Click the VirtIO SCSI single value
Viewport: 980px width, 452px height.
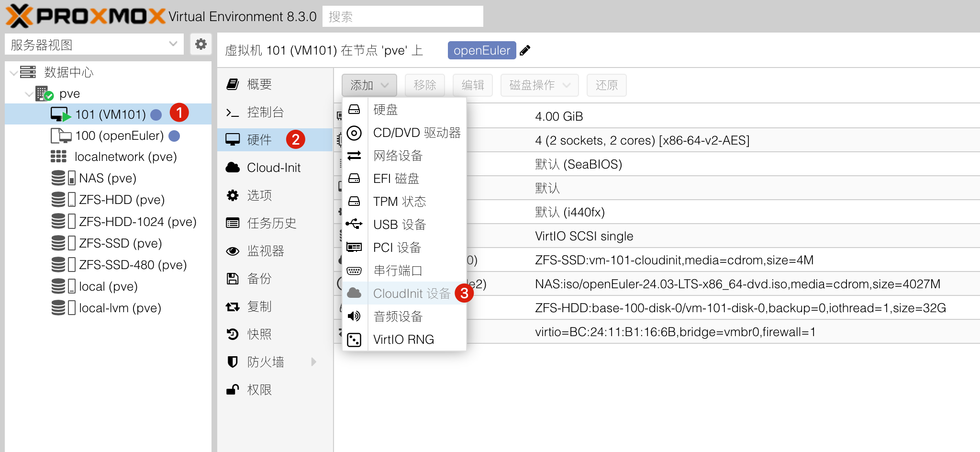[584, 236]
